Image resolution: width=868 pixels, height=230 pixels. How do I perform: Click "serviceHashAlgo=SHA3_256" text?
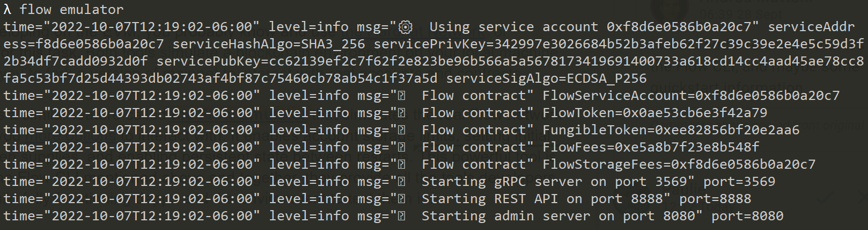click(x=268, y=44)
